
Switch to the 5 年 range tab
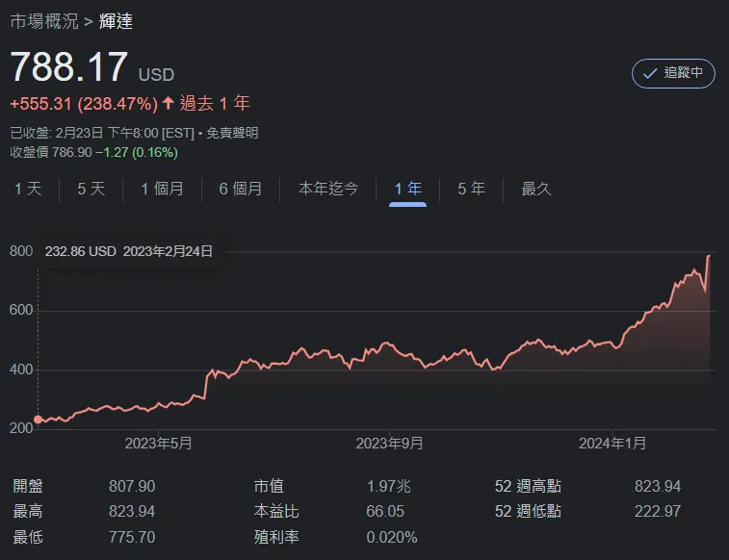click(x=471, y=189)
